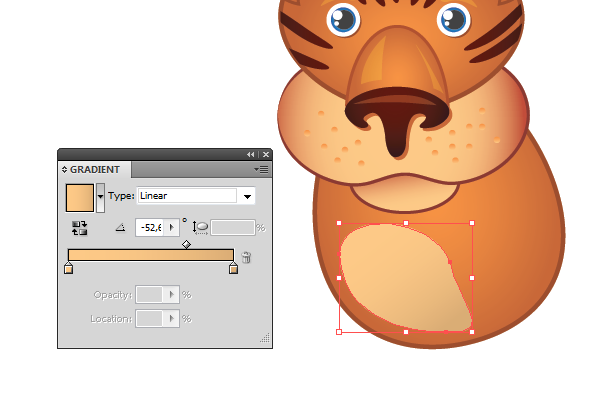Click the Reverse Gradient icon
This screenshot has height=400, width=600.
click(x=80, y=228)
